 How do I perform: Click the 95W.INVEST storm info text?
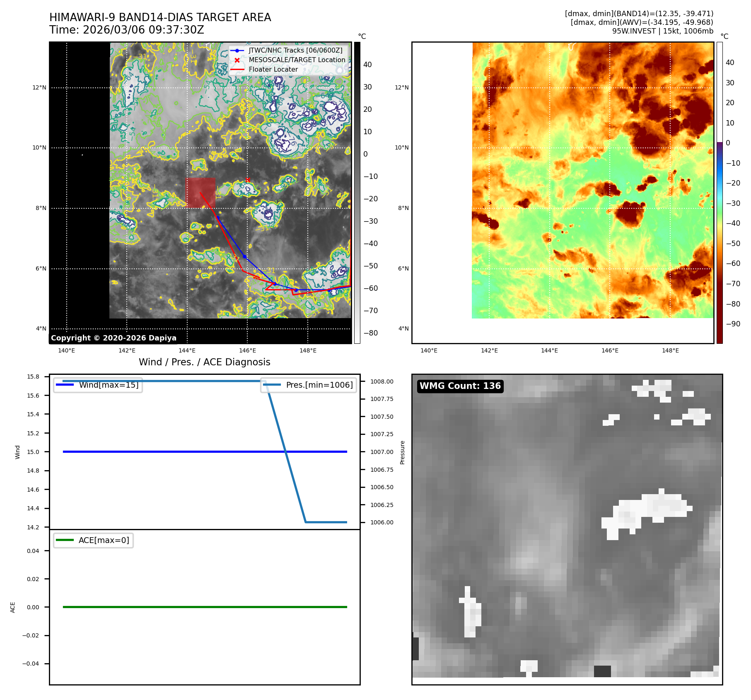[662, 31]
